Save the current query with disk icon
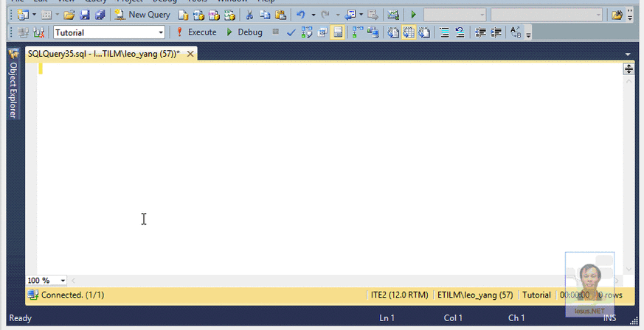Screen dimensions: 644x330 tap(84, 15)
